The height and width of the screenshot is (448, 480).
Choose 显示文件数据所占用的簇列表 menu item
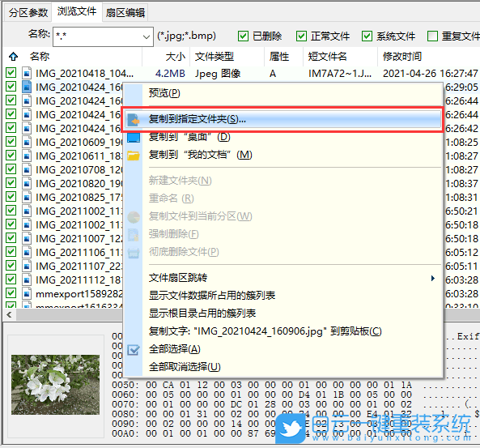pos(212,296)
